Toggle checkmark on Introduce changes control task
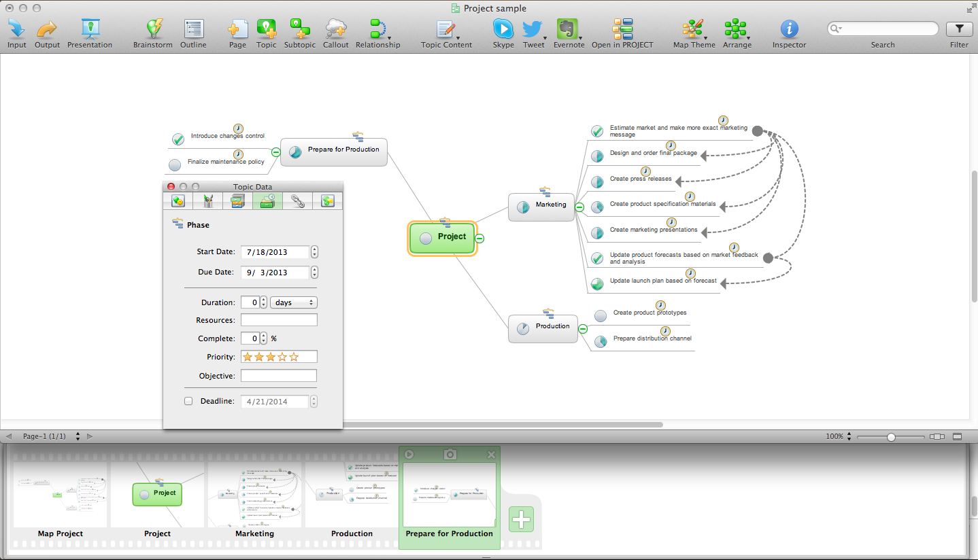Viewport: 978px width, 560px height. pos(178,139)
